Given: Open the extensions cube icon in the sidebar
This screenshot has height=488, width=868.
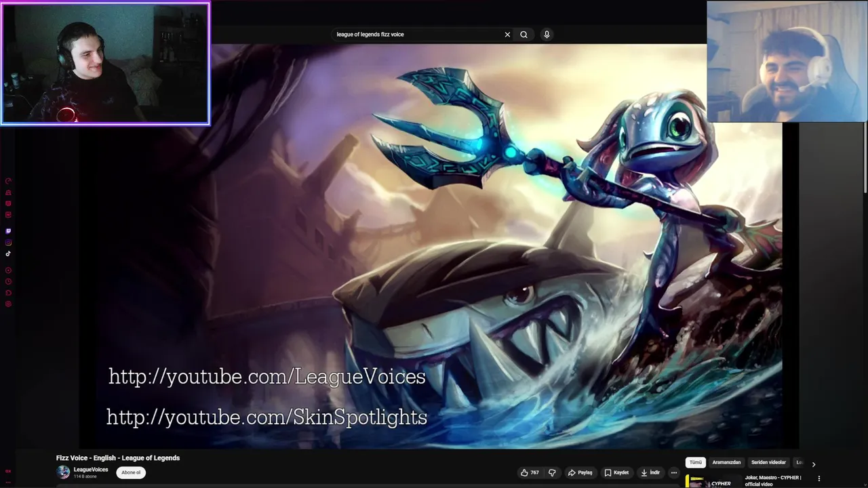Looking at the screenshot, I should point(8,293).
